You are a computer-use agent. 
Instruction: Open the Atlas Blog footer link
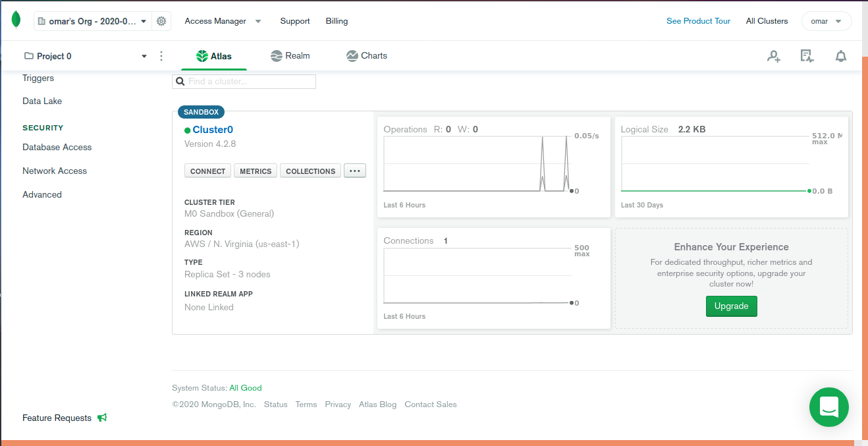point(378,404)
